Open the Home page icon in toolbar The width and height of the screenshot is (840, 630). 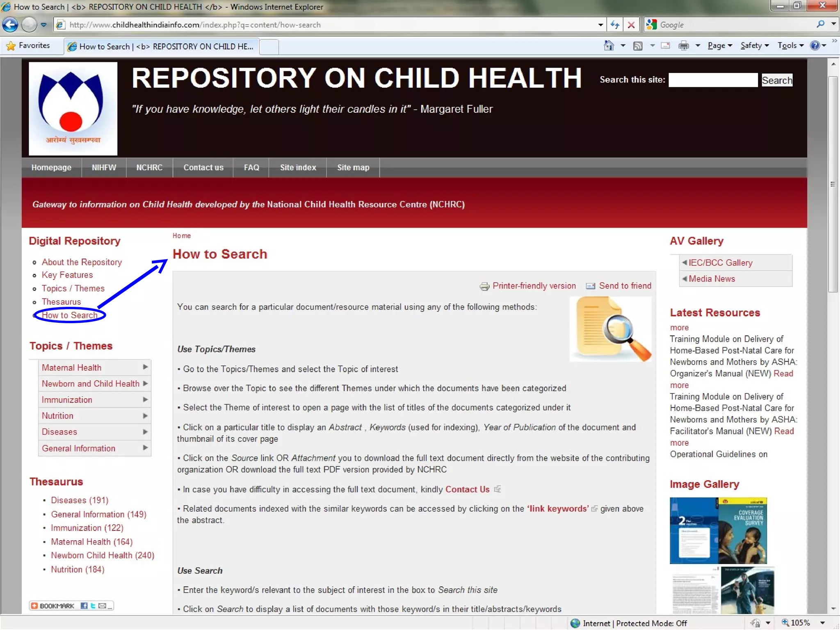[609, 46]
